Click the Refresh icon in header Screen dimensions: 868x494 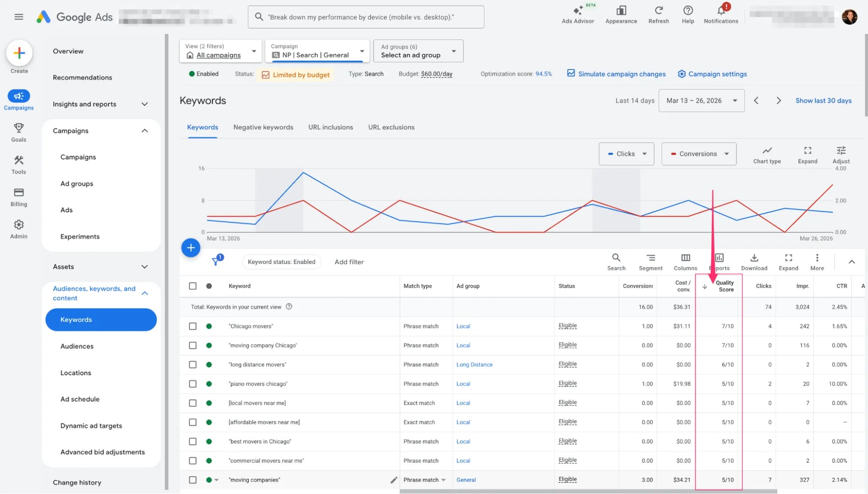(x=658, y=10)
